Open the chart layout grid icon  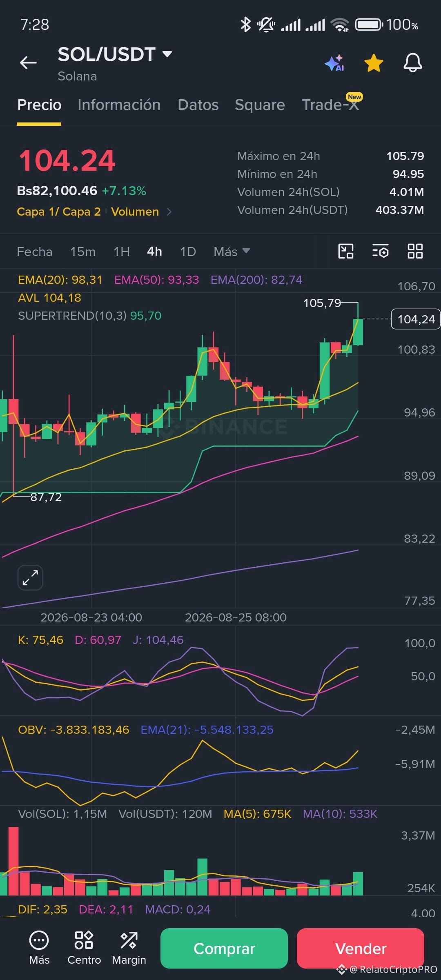point(415,251)
